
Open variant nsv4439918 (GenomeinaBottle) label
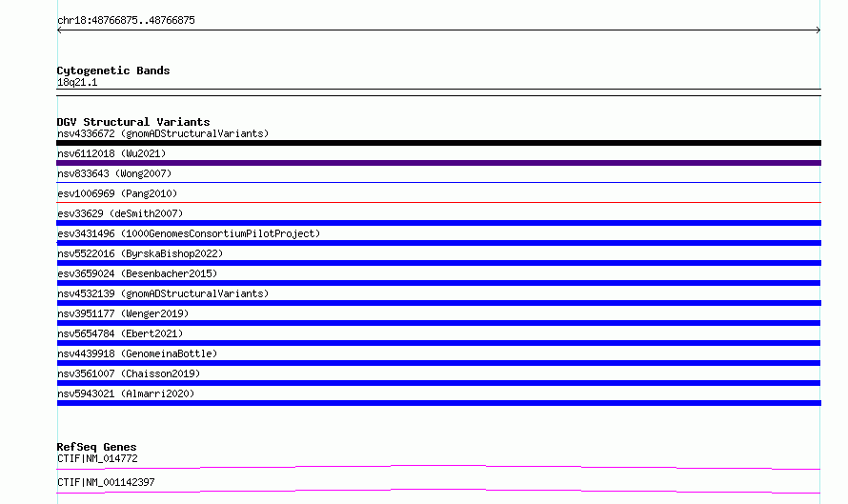click(137, 353)
